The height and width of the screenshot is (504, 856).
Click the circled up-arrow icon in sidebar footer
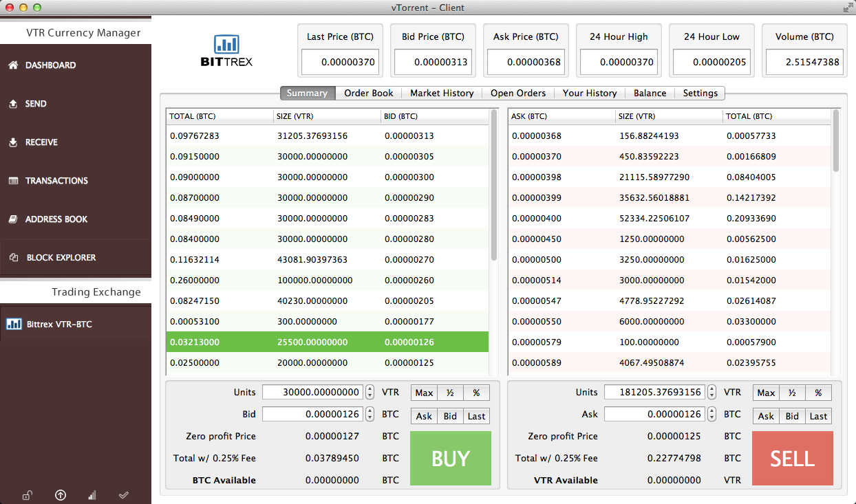coord(61,495)
